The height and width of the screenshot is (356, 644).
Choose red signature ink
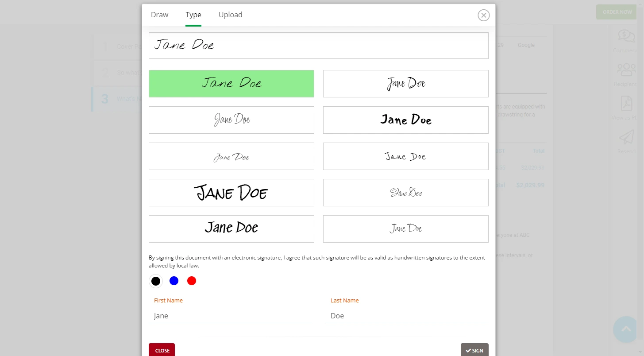pos(191,281)
